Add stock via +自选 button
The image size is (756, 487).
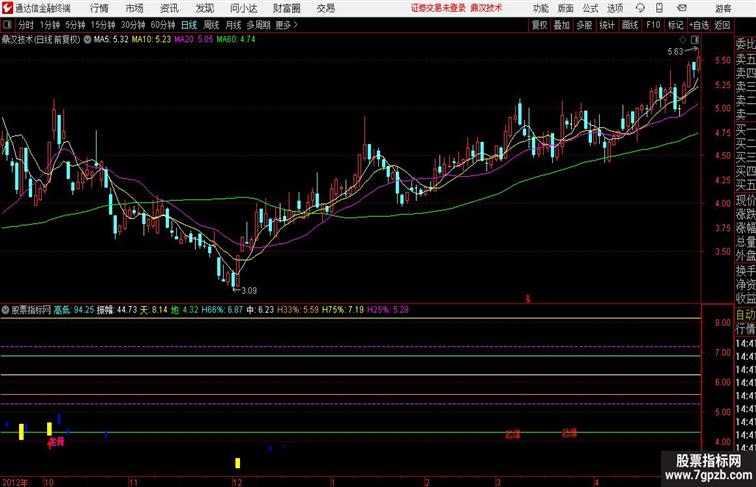tap(699, 25)
